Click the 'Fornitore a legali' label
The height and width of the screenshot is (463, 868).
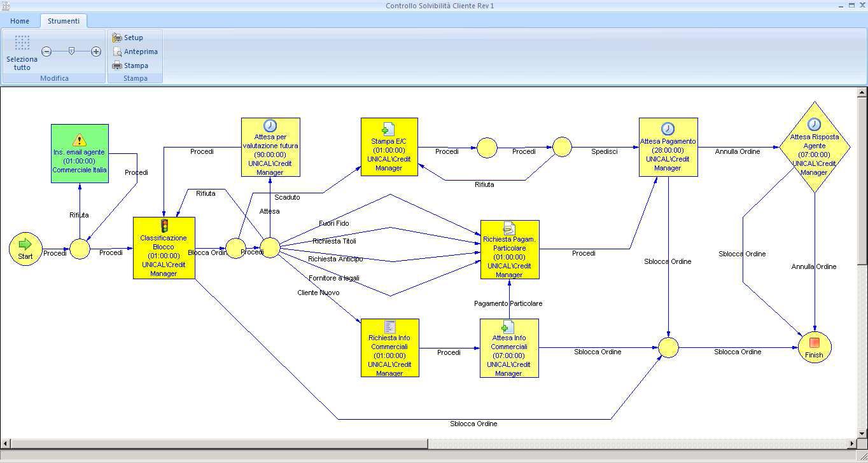tap(334, 278)
